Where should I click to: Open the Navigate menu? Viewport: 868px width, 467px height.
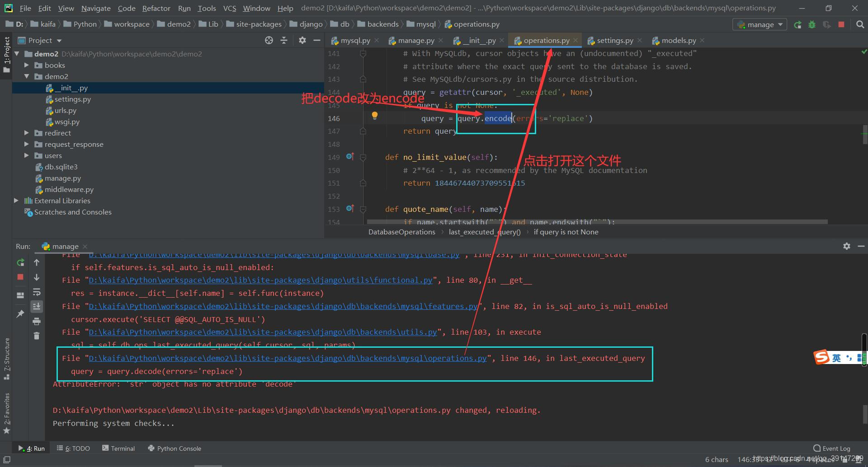point(96,8)
